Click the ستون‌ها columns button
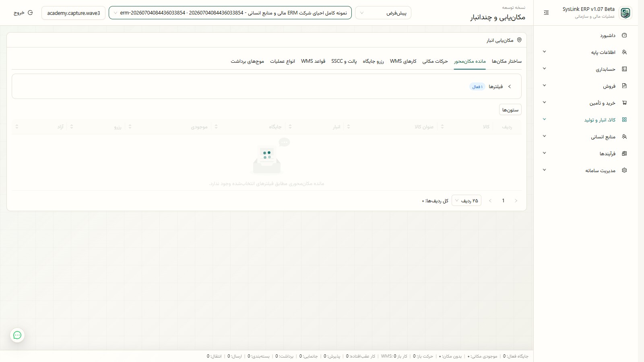The width and height of the screenshot is (644, 362). 510,110
